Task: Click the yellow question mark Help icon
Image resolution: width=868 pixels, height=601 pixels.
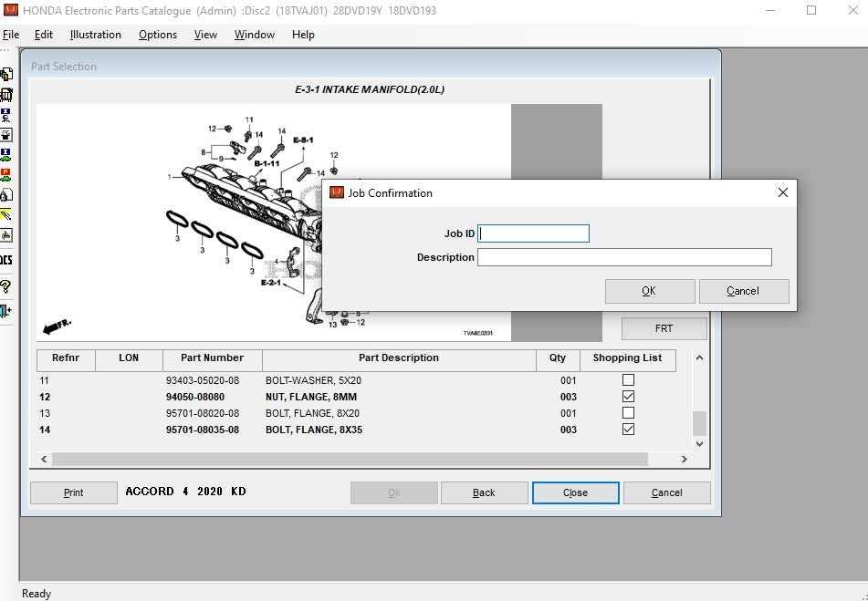Action: 6,286
